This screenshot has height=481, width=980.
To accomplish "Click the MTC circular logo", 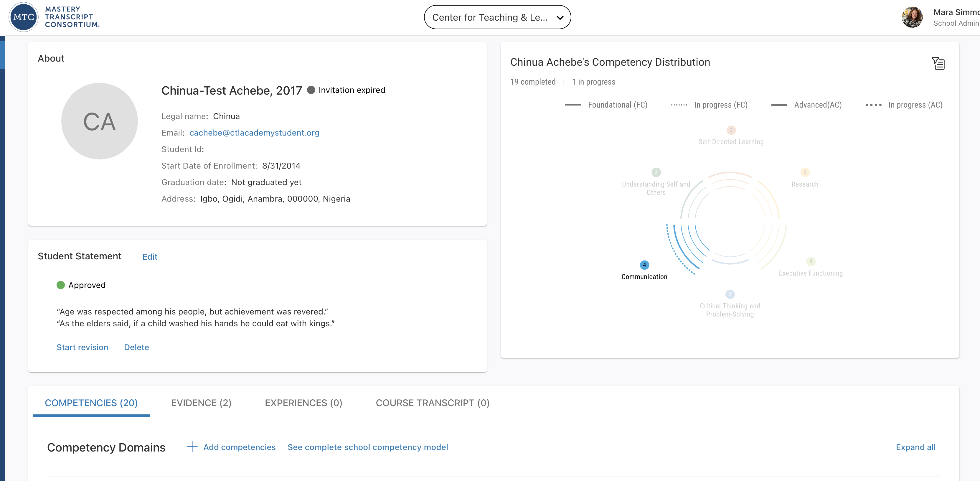I will pyautogui.click(x=24, y=17).
